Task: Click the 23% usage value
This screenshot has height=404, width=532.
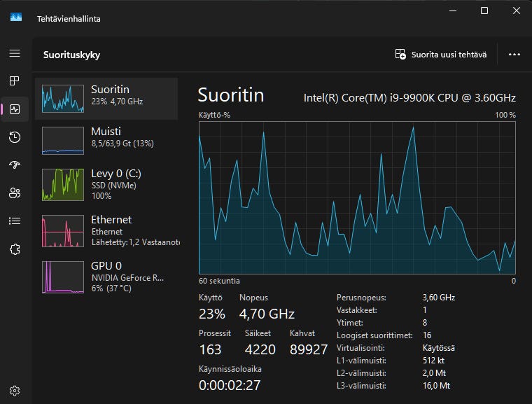Action: point(211,314)
